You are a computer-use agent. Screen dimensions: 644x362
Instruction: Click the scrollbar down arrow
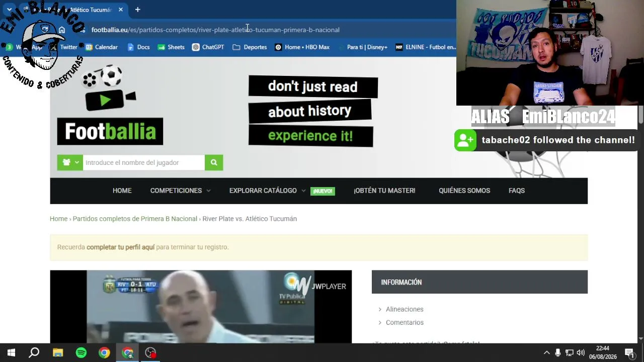(640, 339)
